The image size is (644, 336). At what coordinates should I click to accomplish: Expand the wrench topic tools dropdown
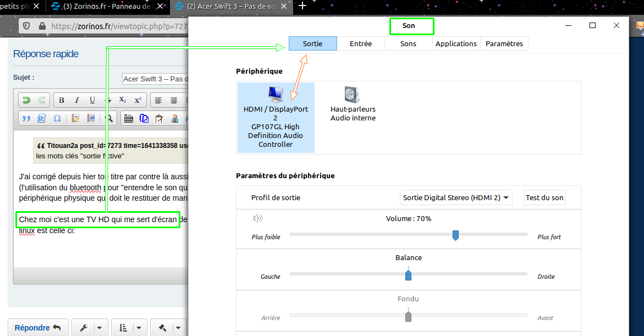pyautogui.click(x=90, y=328)
